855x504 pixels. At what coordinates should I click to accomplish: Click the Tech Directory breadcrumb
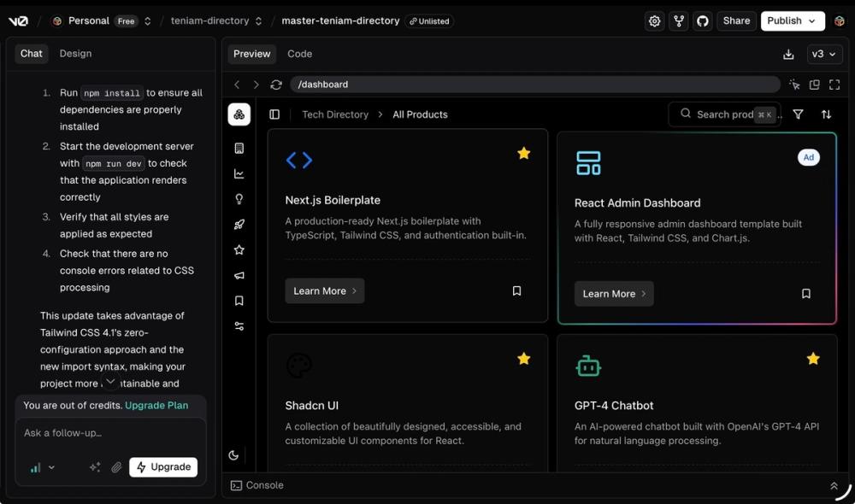point(335,114)
